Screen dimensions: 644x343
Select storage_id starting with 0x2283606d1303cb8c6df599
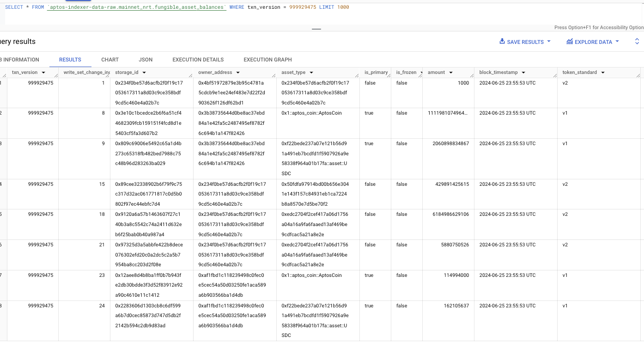[148, 316]
